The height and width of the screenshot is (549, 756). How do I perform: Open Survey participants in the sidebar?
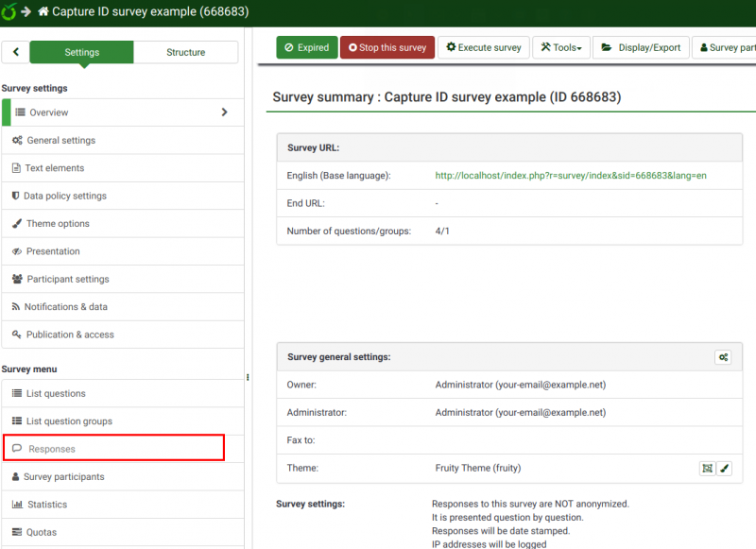click(63, 477)
